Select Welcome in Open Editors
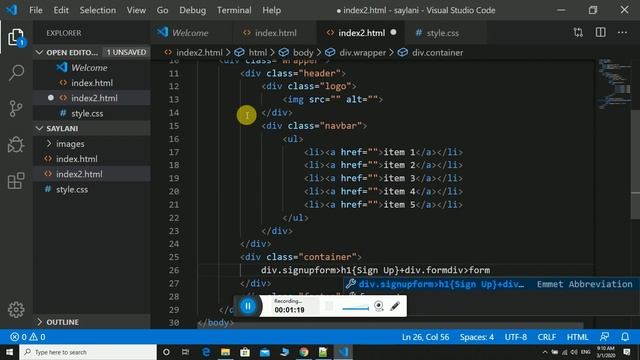Screen dimensions: 640x360 click(x=91, y=67)
